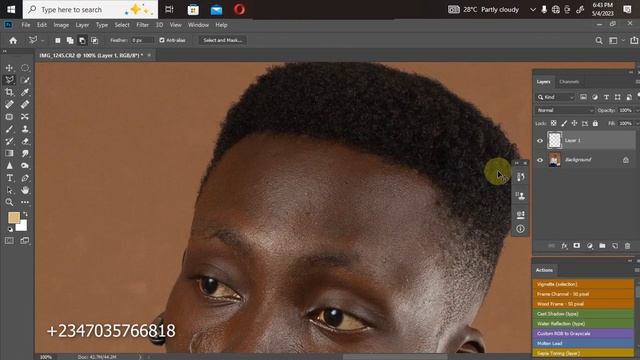The height and width of the screenshot is (360, 640).
Task: Create a new layer
Action: tap(615, 246)
